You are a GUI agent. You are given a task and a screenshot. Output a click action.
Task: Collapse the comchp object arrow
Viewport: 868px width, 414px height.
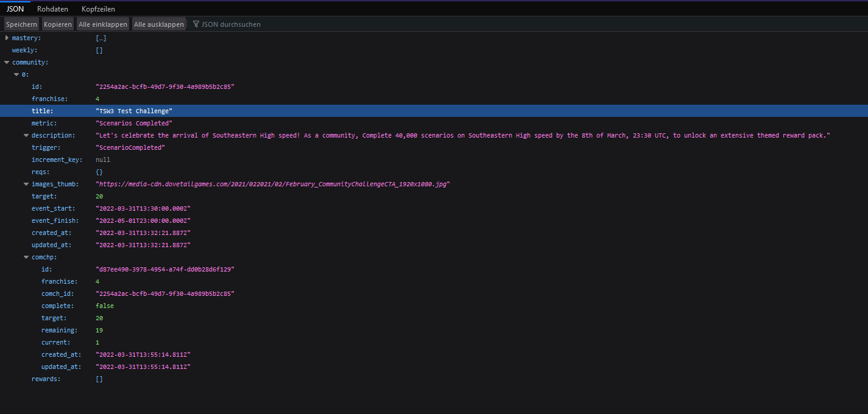26,258
